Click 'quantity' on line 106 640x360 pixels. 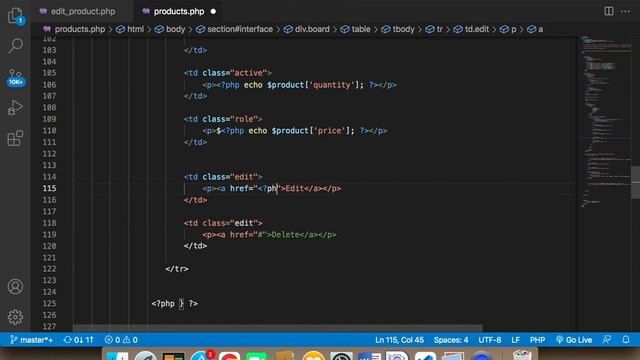(x=332, y=85)
